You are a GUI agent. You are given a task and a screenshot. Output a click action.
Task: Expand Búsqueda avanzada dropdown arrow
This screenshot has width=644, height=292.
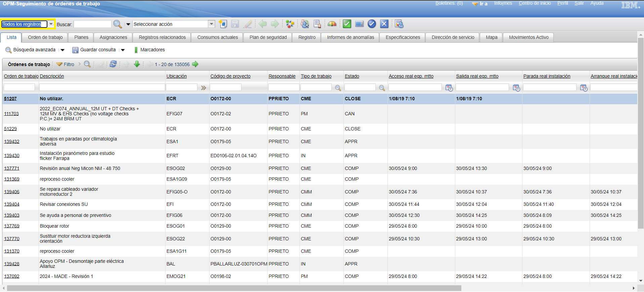pos(62,50)
